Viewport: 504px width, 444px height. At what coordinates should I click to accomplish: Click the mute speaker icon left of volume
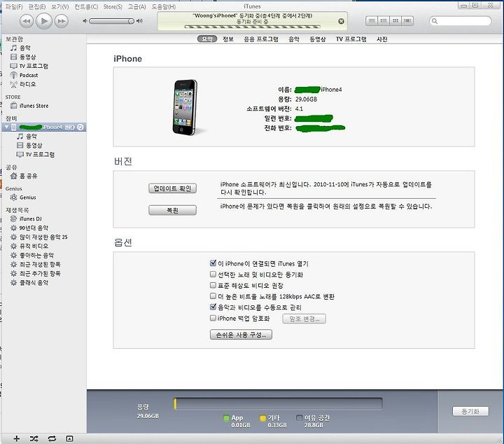point(85,21)
